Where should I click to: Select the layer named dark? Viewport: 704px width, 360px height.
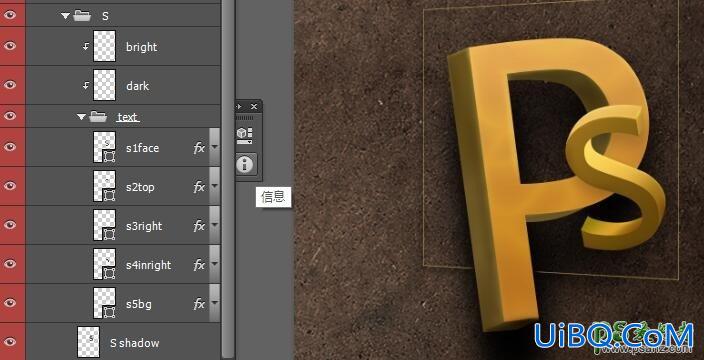(x=137, y=86)
